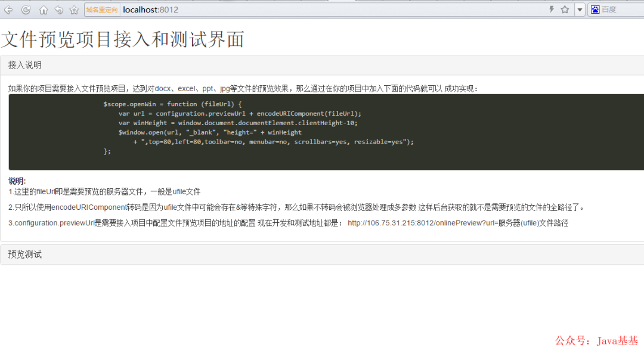Go back using the browser back arrow
Viewport: 644px width, 351px height.
click(x=8, y=10)
